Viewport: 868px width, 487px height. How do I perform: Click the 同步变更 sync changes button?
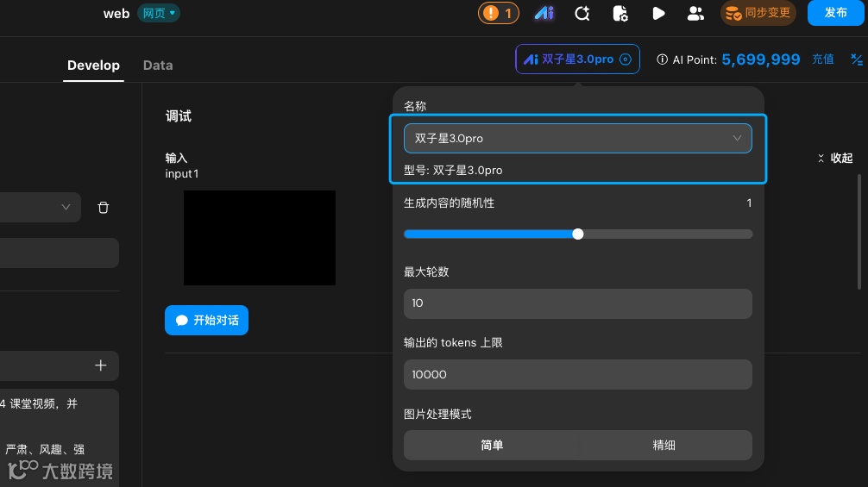pyautogui.click(x=758, y=13)
